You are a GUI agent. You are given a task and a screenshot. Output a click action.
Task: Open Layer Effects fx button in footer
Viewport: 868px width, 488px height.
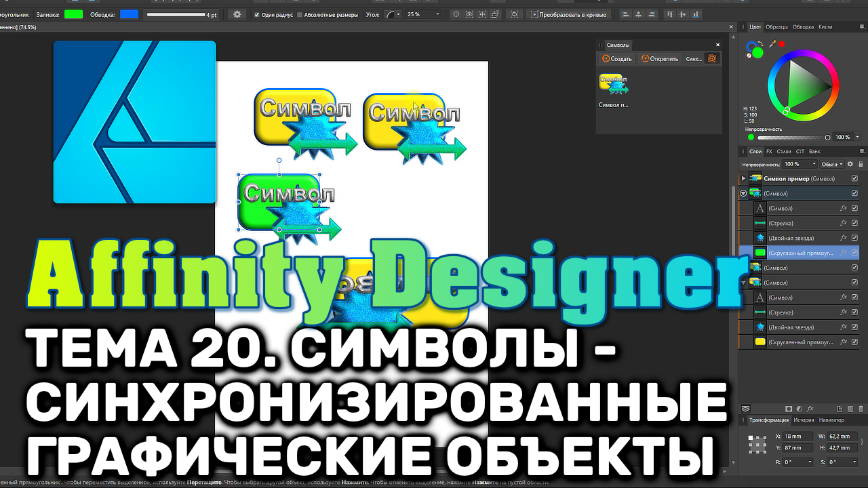(x=810, y=409)
